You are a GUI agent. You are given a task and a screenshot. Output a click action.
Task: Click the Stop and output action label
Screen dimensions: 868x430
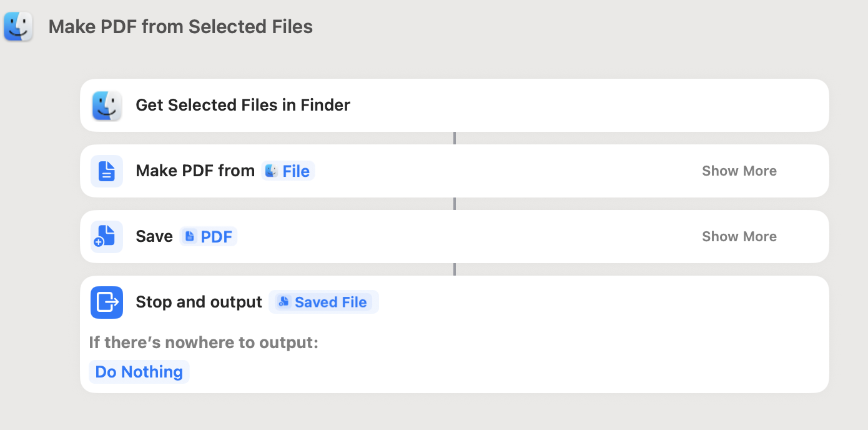[199, 302]
